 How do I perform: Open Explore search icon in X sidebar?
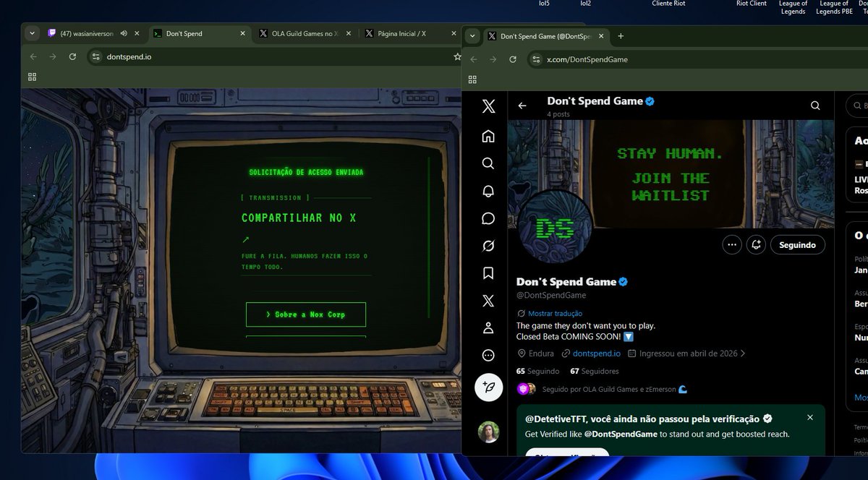point(488,163)
